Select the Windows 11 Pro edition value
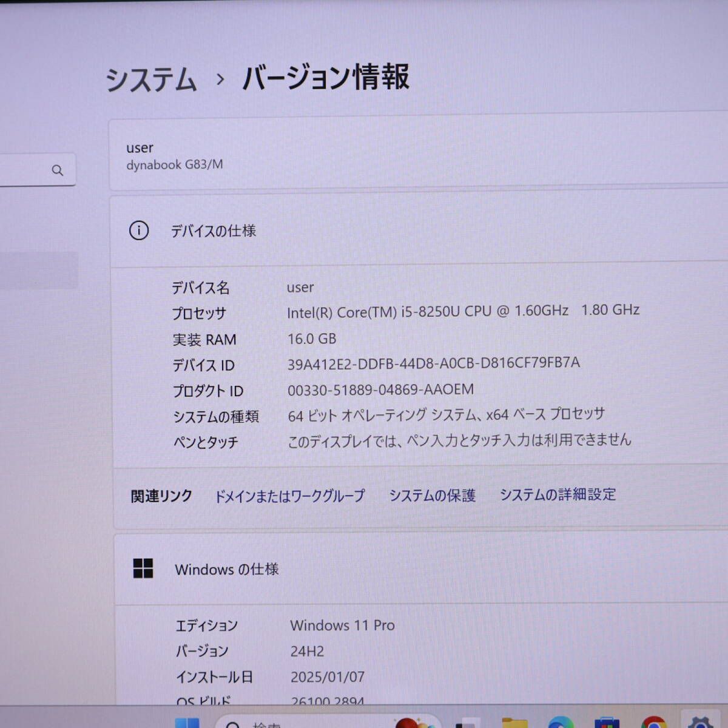728x728 pixels. pyautogui.click(x=343, y=625)
